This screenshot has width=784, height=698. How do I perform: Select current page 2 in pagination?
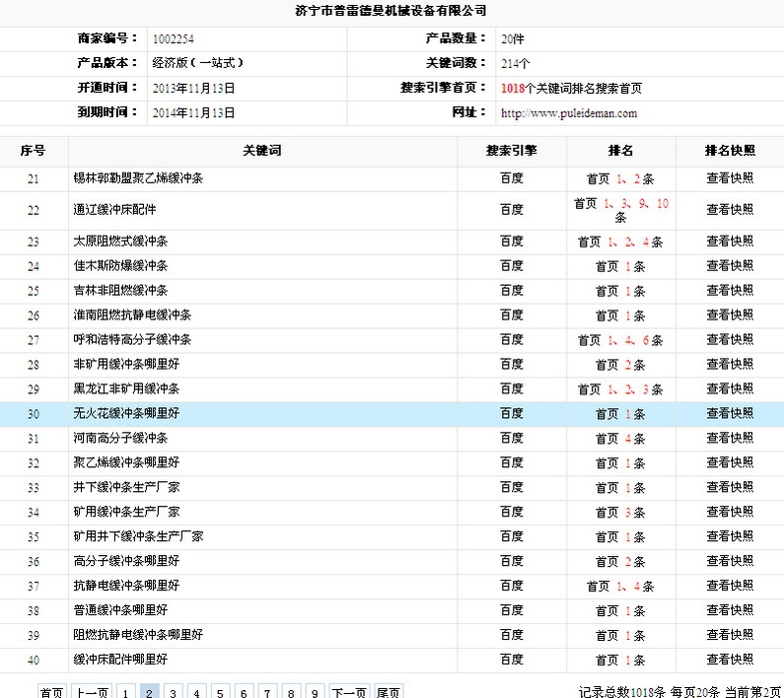pos(150,692)
